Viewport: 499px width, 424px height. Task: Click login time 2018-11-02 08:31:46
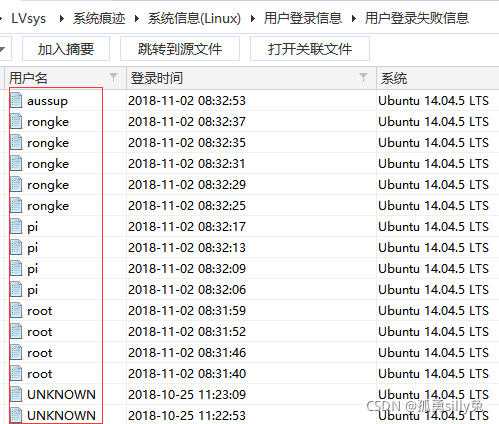[x=187, y=353]
